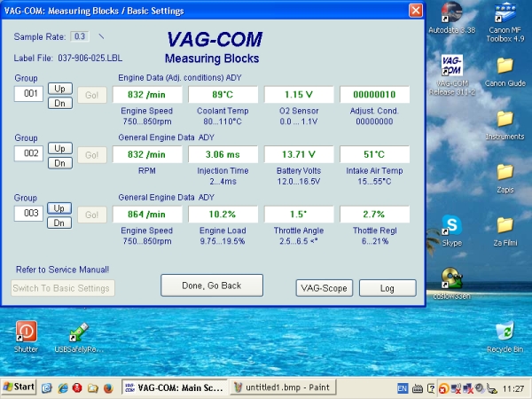
Task: Click the Sample Rate 0.3 field
Action: [x=80, y=36]
